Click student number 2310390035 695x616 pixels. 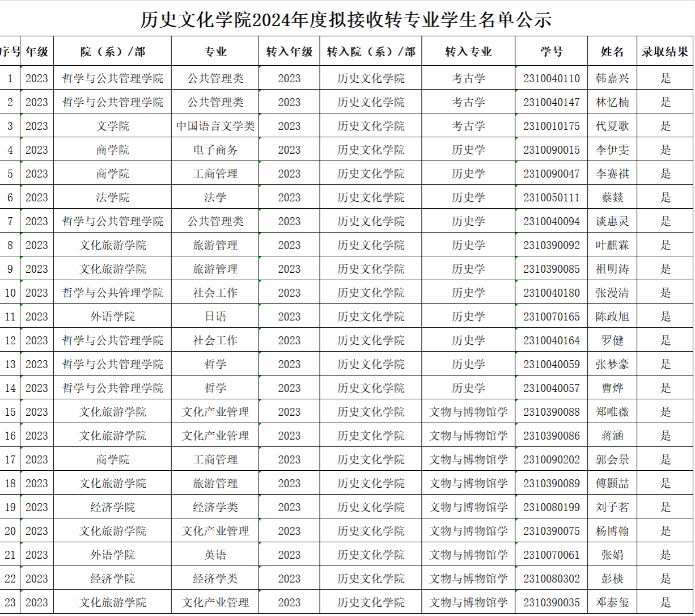(x=551, y=602)
